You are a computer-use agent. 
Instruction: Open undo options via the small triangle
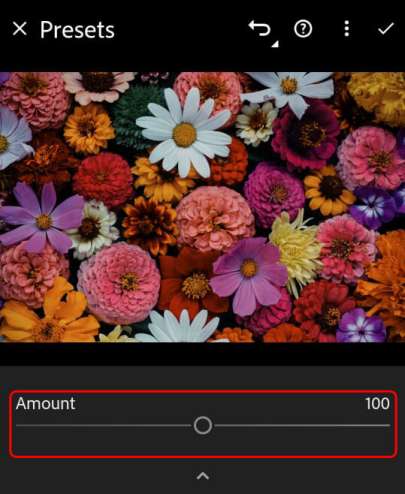275,44
